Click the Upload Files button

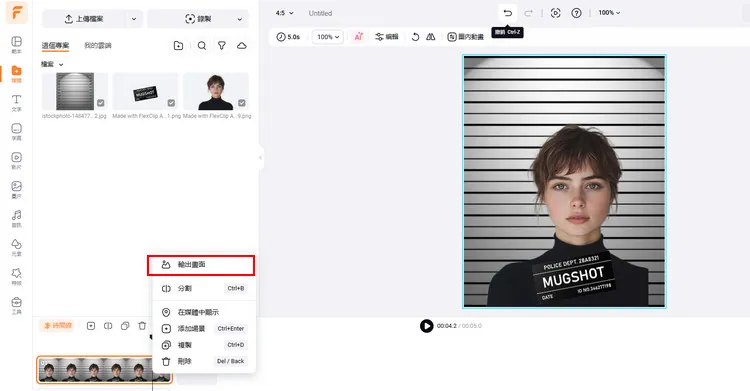pos(84,19)
